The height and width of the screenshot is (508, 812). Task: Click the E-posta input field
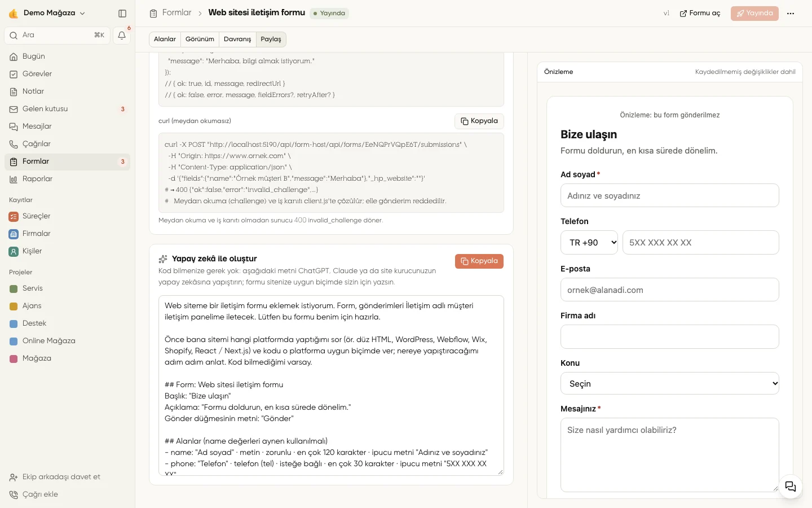coord(670,290)
